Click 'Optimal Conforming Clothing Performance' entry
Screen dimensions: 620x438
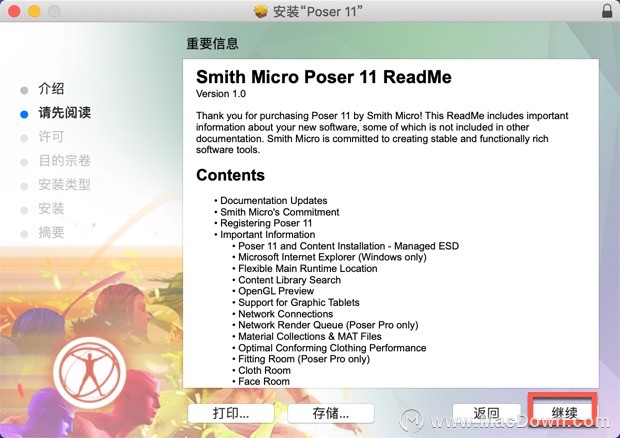(332, 348)
